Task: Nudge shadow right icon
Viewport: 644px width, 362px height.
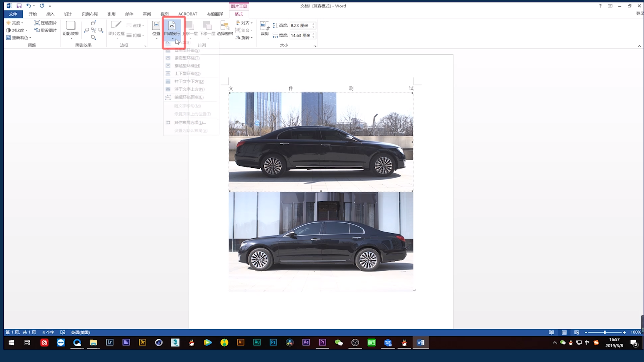Action: [x=101, y=30]
